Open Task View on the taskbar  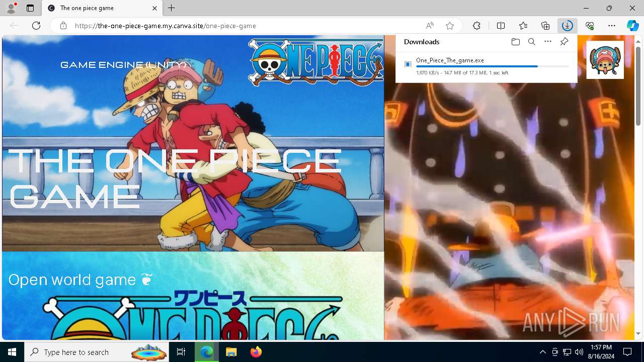click(x=182, y=352)
